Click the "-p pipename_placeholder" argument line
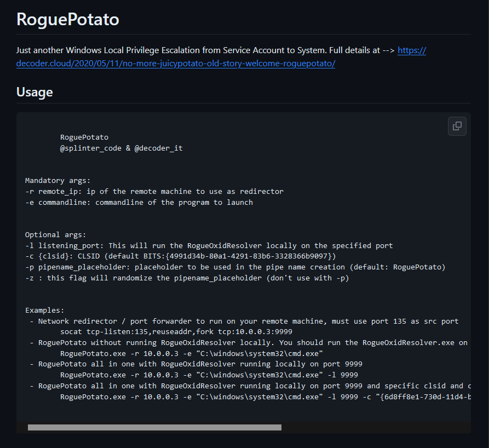489x448 pixels. click(235, 267)
